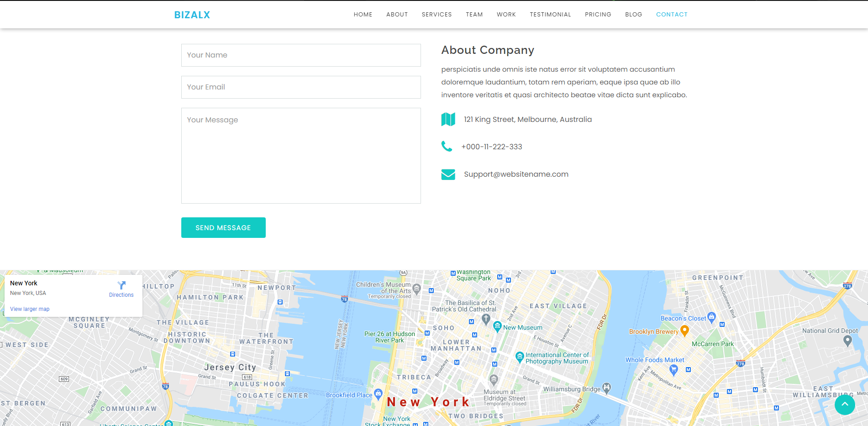Go to the Pricing section

(598, 15)
